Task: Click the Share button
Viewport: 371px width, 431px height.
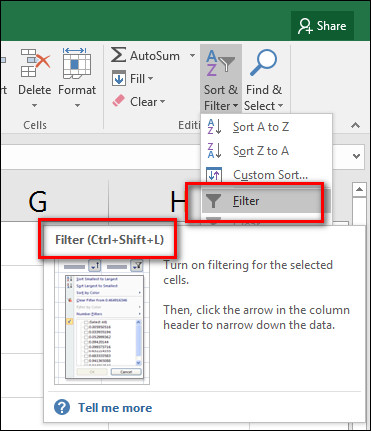Action: [322, 26]
